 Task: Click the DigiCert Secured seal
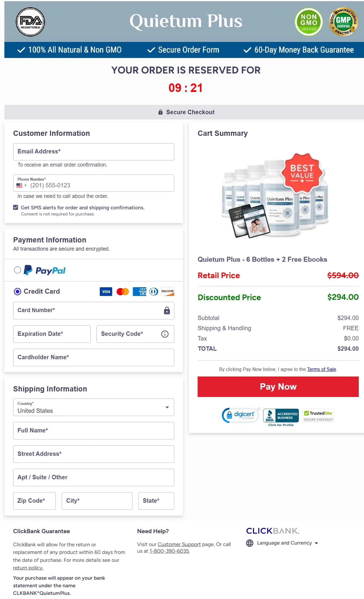click(240, 415)
